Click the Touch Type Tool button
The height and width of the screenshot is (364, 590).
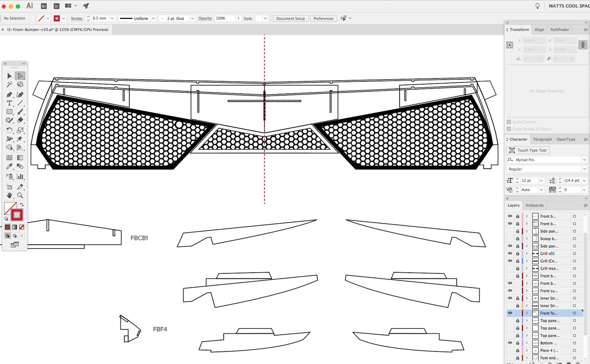[x=528, y=150]
